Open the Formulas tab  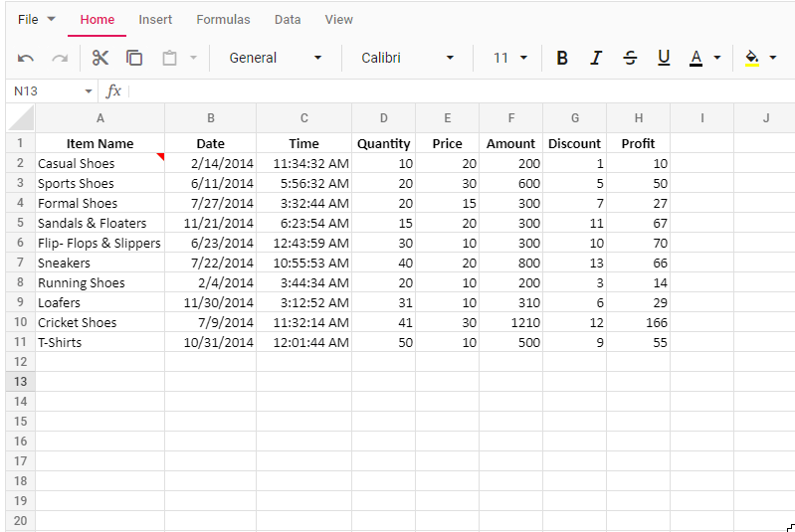[x=223, y=20]
